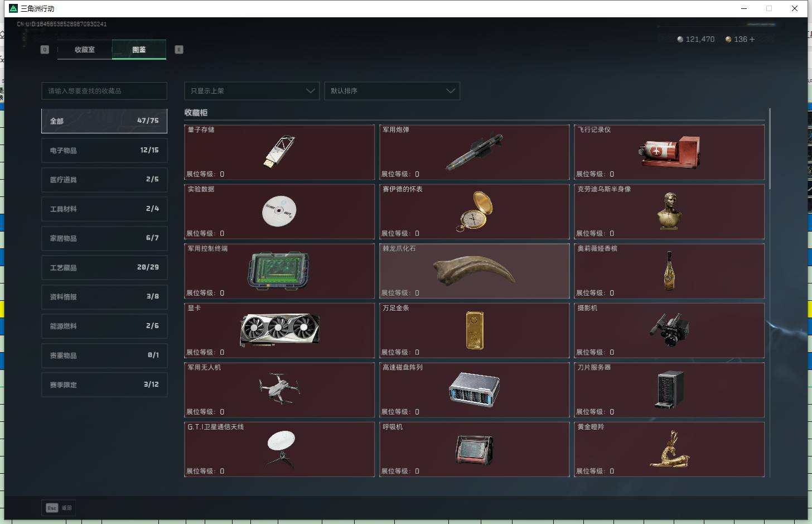Select the 万足金条 gold bar
This screenshot has width=812, height=524.
474,330
